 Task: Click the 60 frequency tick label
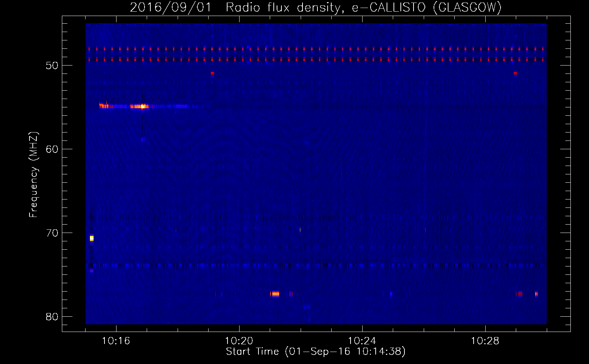(x=52, y=149)
